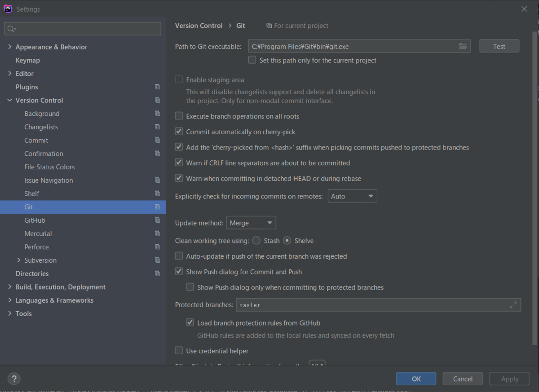Screen dimensions: 539x392
Task: Select the Shelve radio button
Action: tap(287, 241)
